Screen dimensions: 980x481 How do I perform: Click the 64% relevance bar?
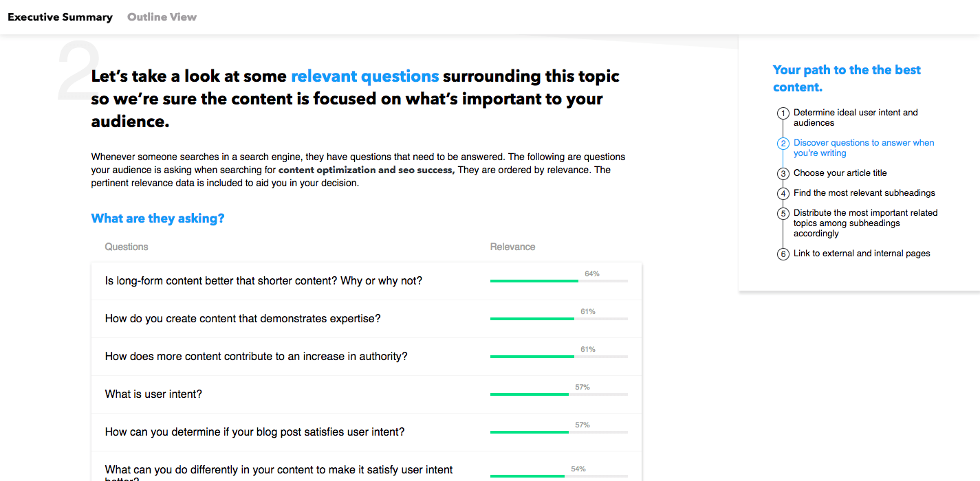558,281
